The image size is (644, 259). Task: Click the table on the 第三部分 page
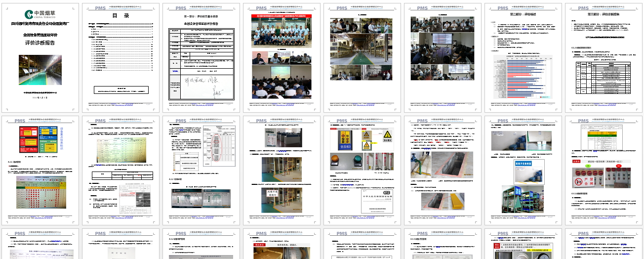(604, 77)
